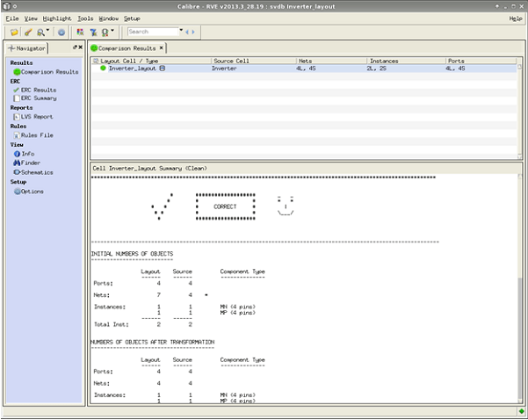The image size is (528, 420).
Task: Open the LVS Report
Action: [36, 117]
